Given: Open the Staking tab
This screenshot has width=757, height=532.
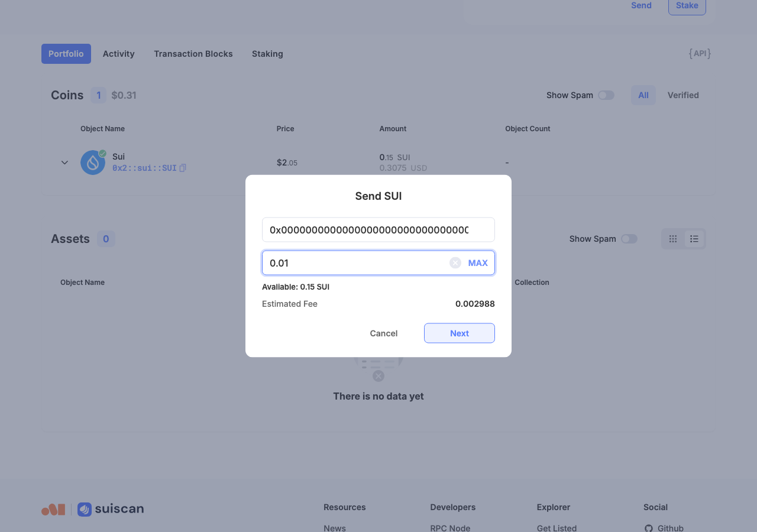Looking at the screenshot, I should (267, 54).
